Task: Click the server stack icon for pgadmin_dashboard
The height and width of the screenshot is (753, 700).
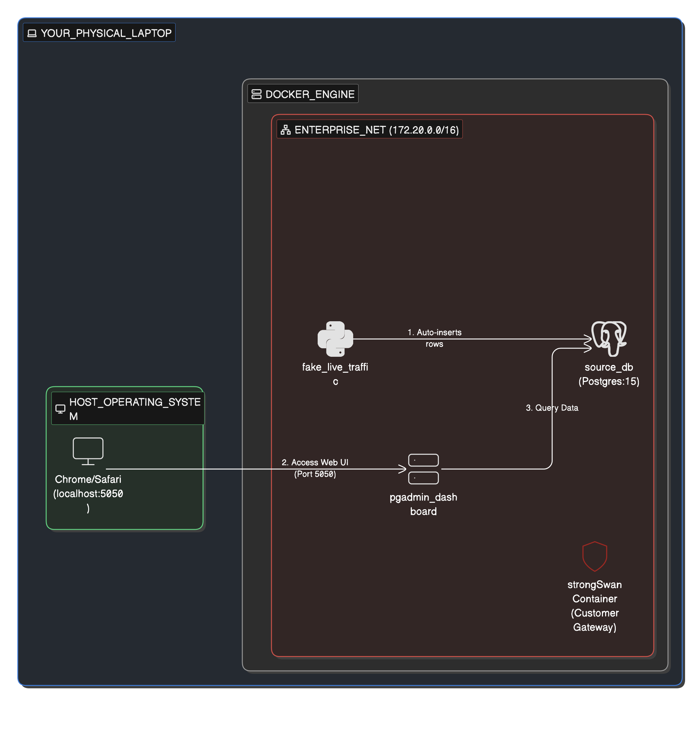Action: (423, 469)
